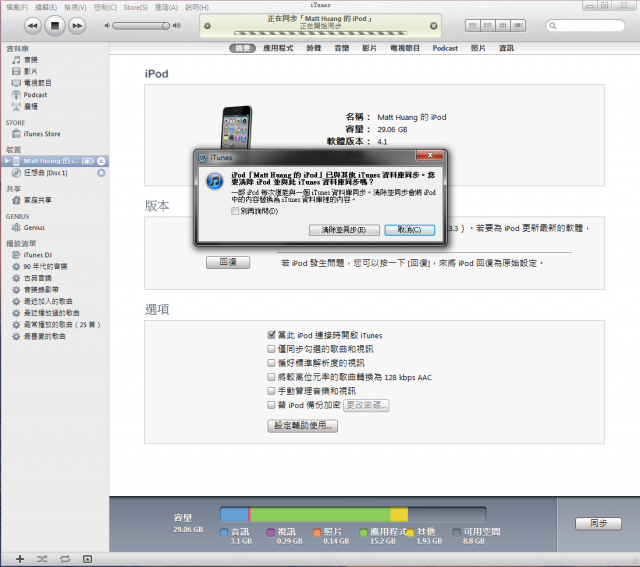Click the mute speaker icon left of the volume slider

(x=107, y=26)
